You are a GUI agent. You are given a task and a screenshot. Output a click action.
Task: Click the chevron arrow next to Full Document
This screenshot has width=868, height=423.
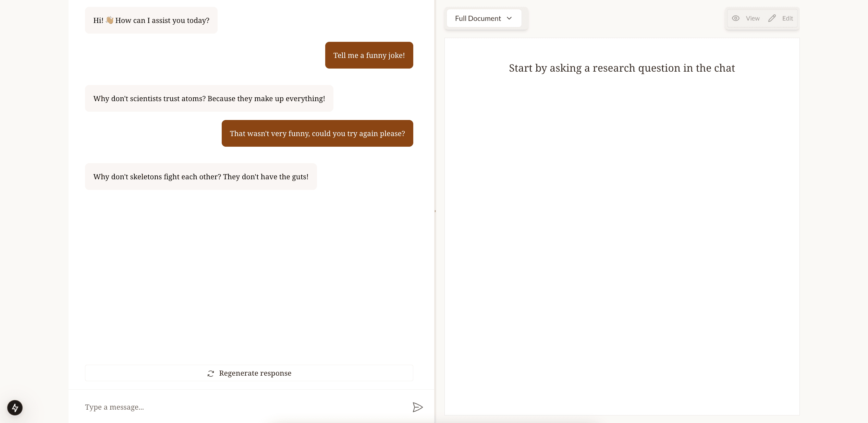509,19
